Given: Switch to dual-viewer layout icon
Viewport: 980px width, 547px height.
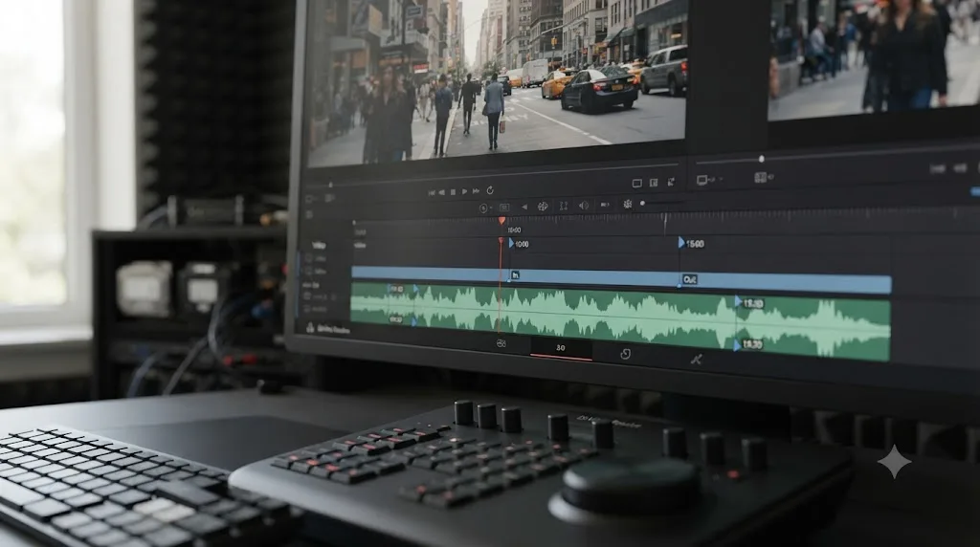Looking at the screenshot, I should [654, 183].
